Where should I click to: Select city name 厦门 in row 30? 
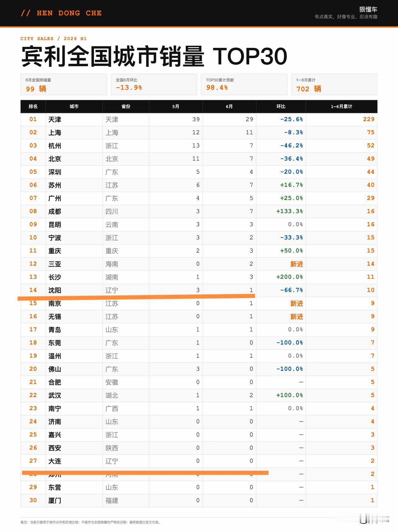pyautogui.click(x=55, y=501)
